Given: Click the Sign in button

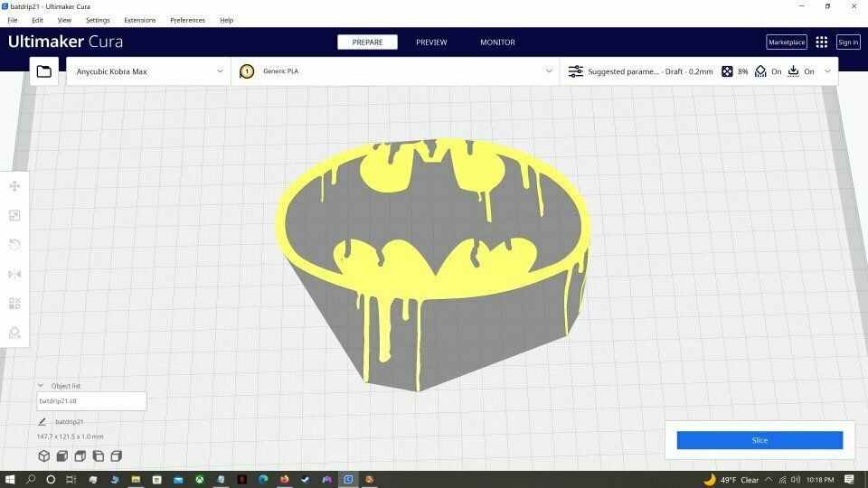Looking at the screenshot, I should [847, 42].
